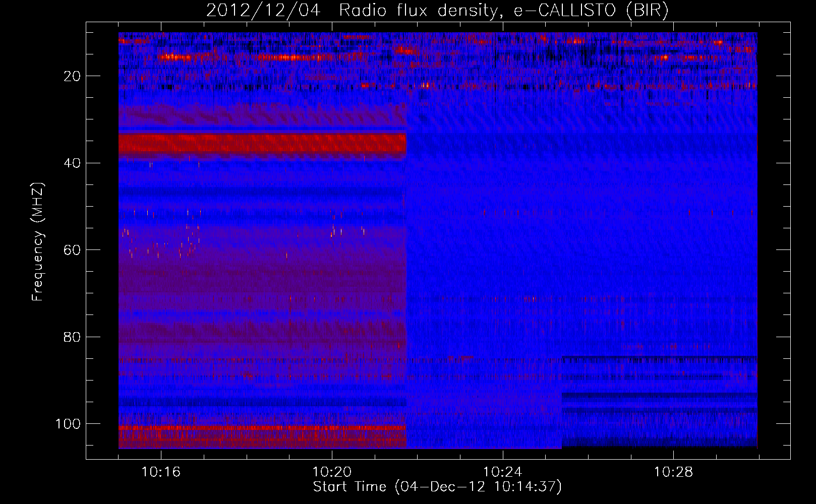Click the "10:24" time tick label

pos(503,472)
